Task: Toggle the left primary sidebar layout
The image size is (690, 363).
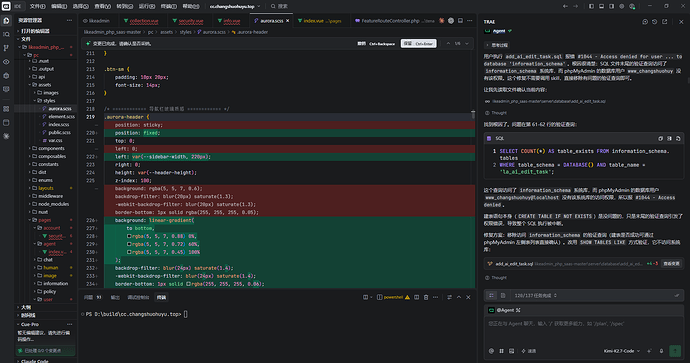Action: [591, 6]
